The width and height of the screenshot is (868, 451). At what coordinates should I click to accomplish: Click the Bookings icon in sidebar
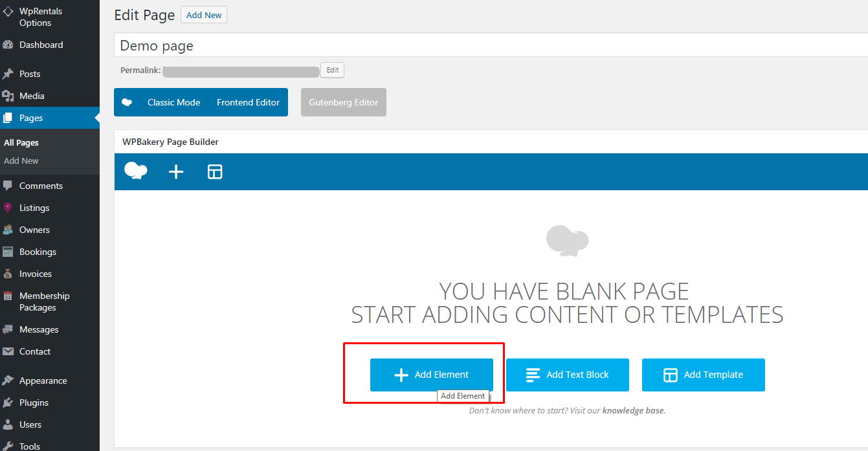pyautogui.click(x=8, y=252)
